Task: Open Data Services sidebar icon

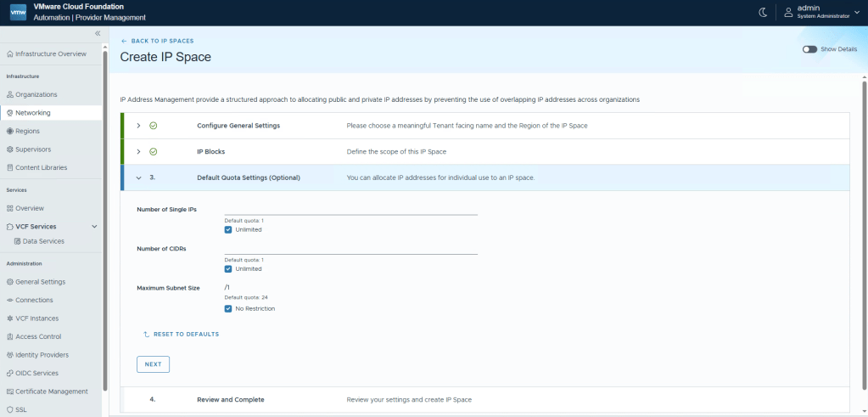Action: click(x=18, y=241)
